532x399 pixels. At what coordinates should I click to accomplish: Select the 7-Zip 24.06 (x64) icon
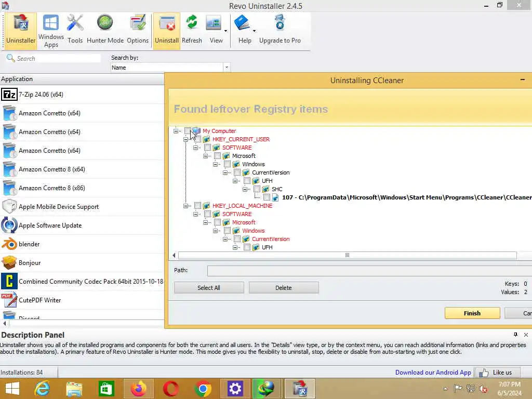pos(9,95)
